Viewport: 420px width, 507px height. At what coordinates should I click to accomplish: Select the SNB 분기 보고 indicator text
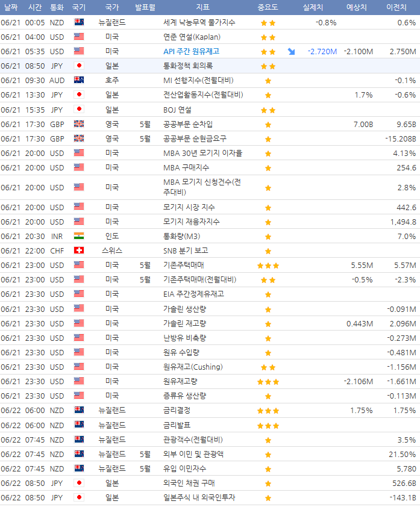click(186, 250)
